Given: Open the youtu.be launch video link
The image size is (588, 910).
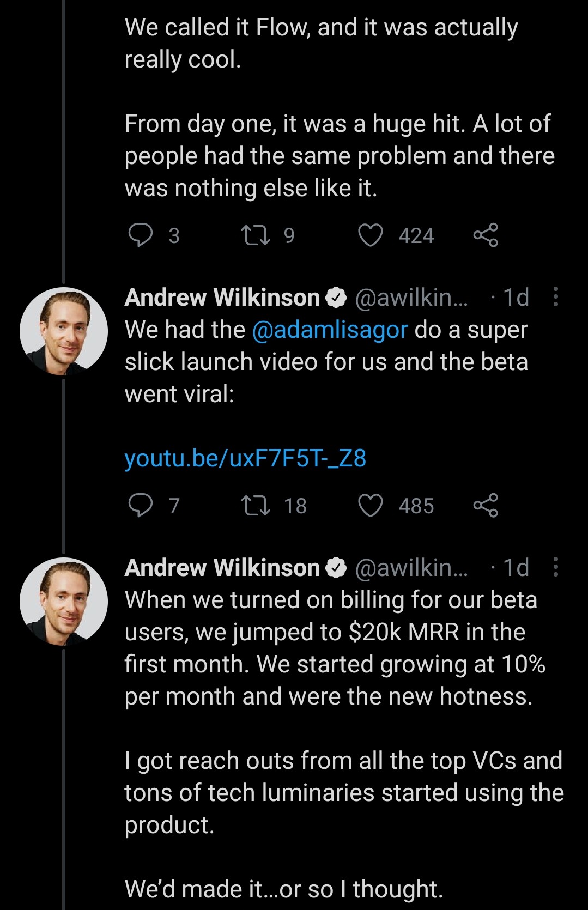Looking at the screenshot, I should pyautogui.click(x=245, y=458).
